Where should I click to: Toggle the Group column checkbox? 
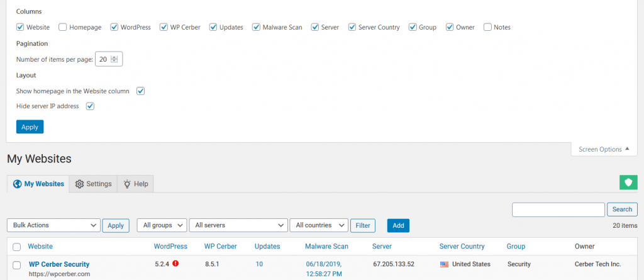tap(413, 27)
